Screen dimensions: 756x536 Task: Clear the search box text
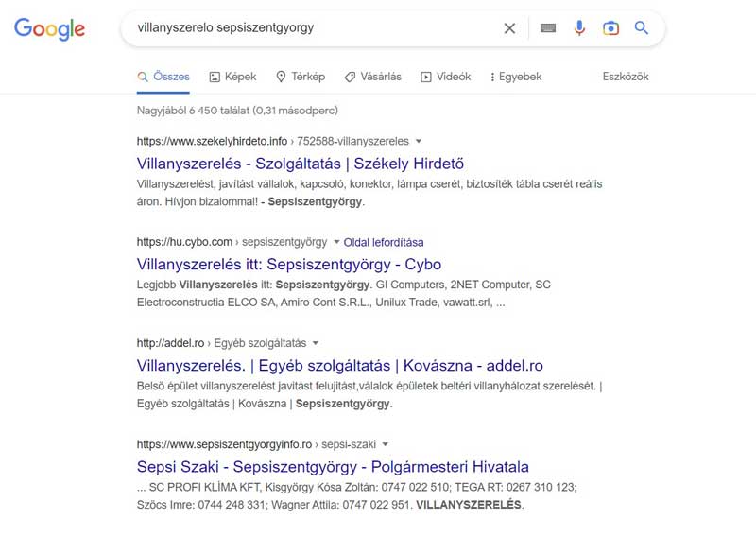coord(509,28)
